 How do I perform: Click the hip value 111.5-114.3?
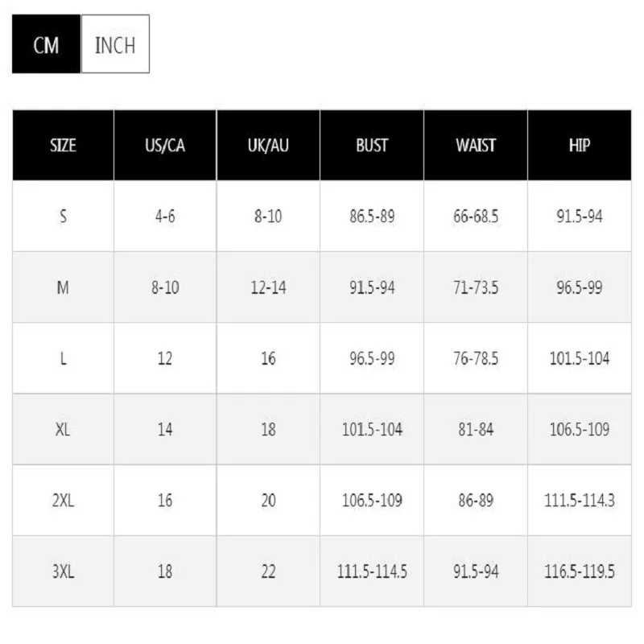coord(580,501)
